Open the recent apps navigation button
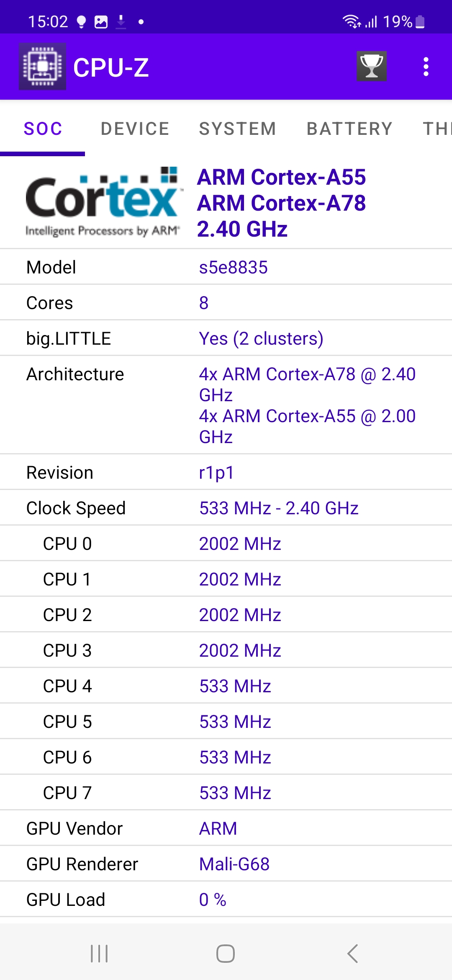 99,954
